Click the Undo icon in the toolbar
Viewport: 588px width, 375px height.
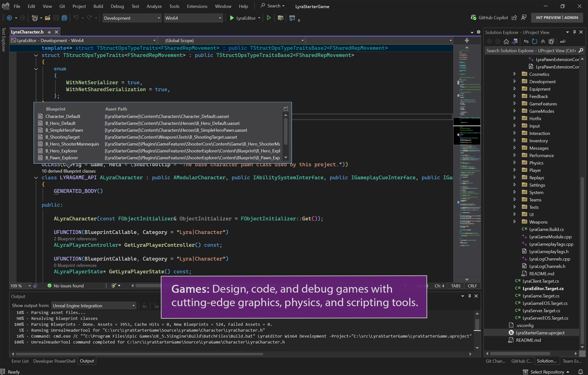(76, 17)
